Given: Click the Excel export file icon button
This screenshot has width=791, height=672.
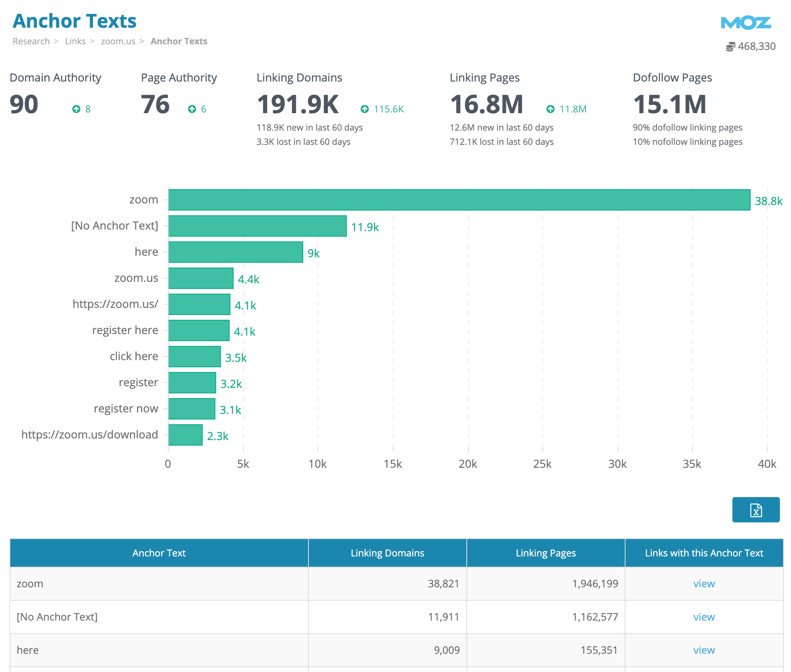Looking at the screenshot, I should 755,510.
